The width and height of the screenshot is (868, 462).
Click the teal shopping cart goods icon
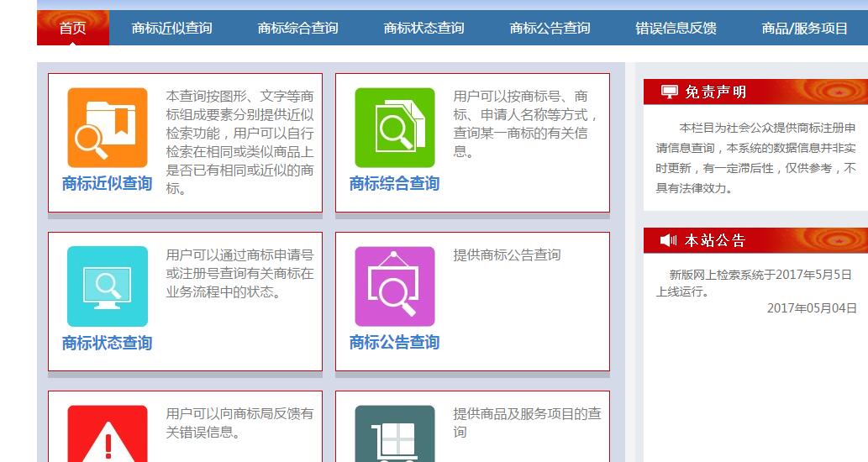pyautogui.click(x=394, y=435)
